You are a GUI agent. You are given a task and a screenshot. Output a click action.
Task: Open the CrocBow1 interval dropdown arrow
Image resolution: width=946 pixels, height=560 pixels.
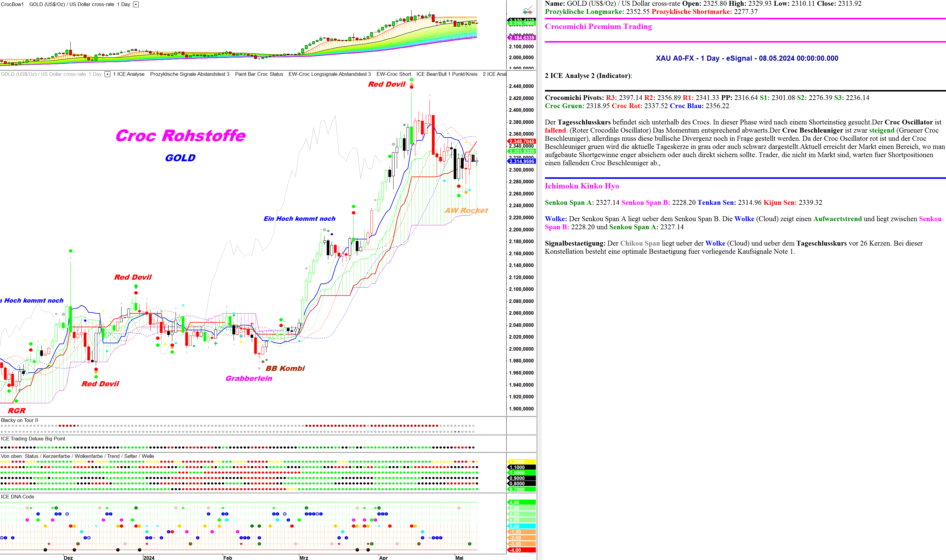(136, 5)
